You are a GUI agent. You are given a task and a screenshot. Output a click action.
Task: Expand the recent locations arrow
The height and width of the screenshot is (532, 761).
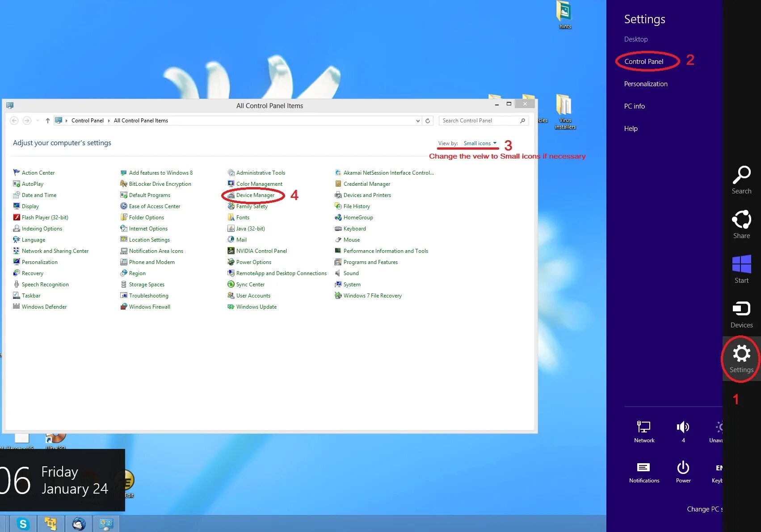tap(38, 121)
